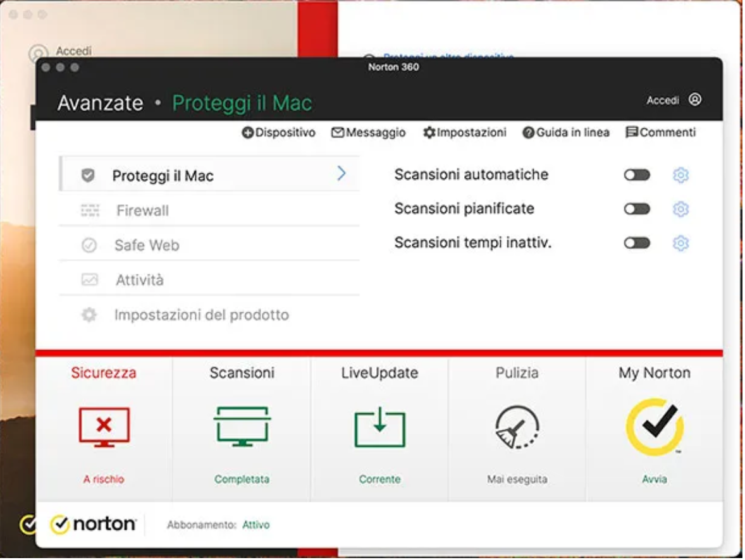Open the Messaggio envelope icon

(338, 133)
